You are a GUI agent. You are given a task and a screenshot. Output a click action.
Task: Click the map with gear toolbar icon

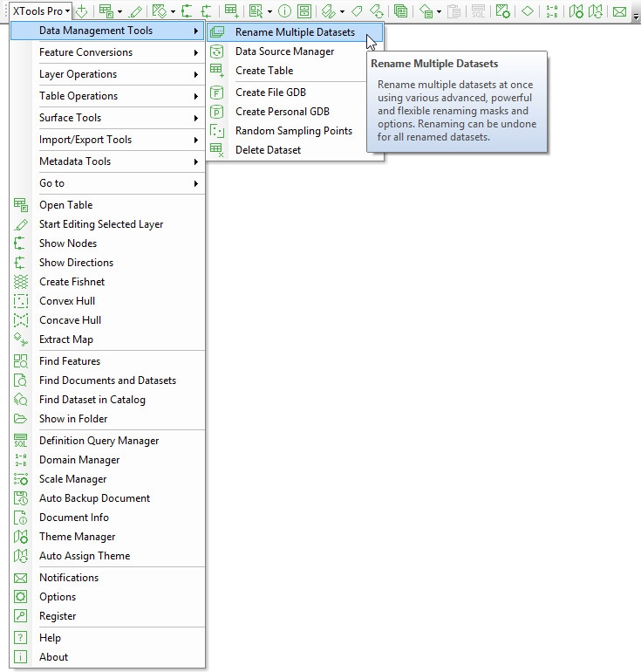502,11
